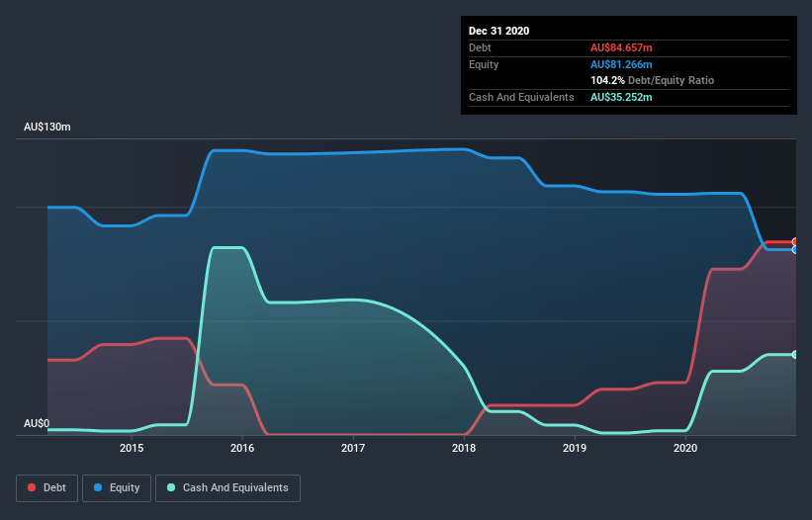Toggle Cash And Equivalents legend button
Viewport: 812px width, 520px height.
(x=227, y=488)
